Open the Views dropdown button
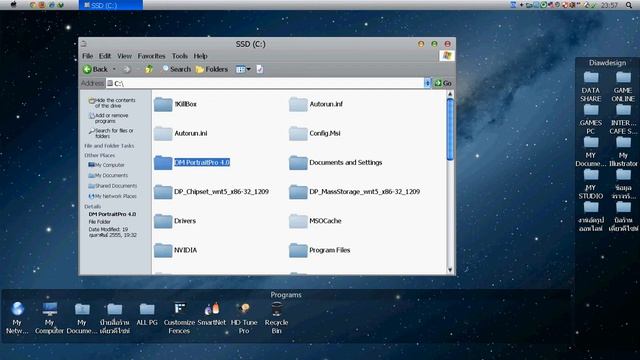The height and width of the screenshot is (360, 640). pos(243,69)
